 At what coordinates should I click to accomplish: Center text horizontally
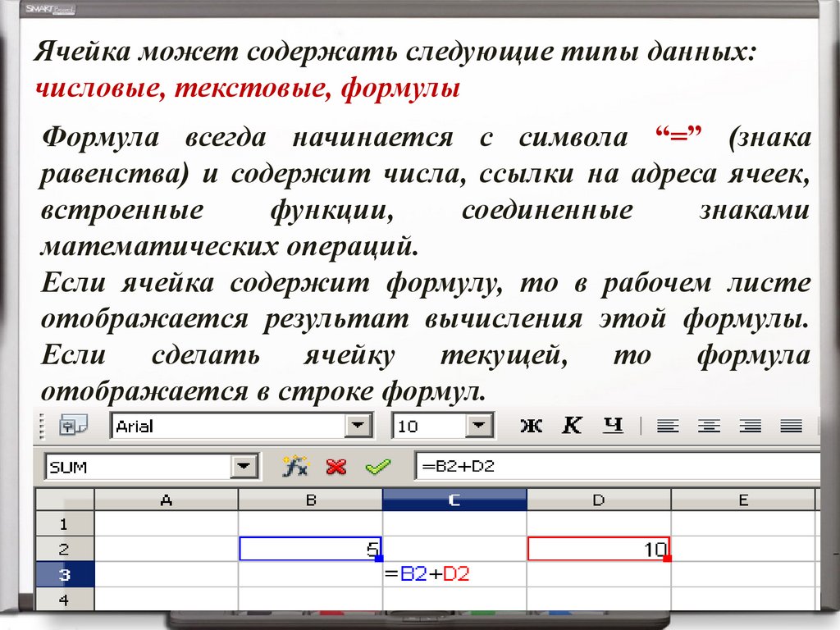click(709, 426)
